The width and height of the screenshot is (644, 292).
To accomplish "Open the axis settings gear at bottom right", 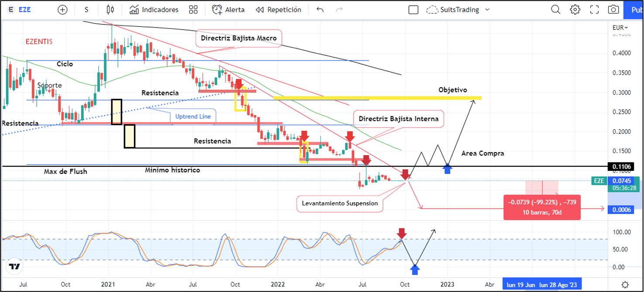I will (625, 285).
